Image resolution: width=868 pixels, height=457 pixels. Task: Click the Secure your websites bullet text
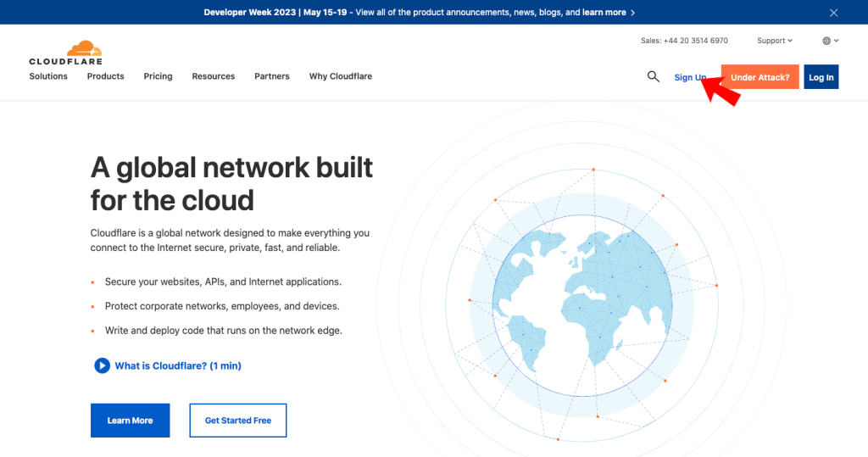[x=223, y=282]
